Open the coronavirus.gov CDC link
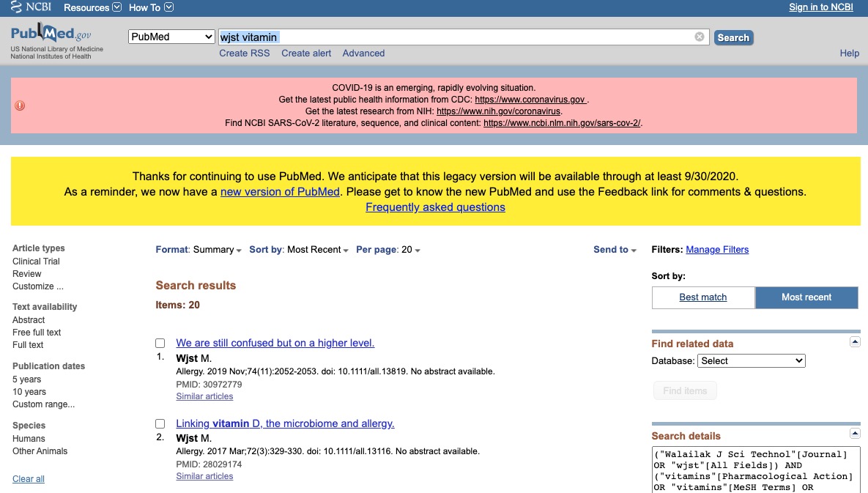 pyautogui.click(x=530, y=100)
